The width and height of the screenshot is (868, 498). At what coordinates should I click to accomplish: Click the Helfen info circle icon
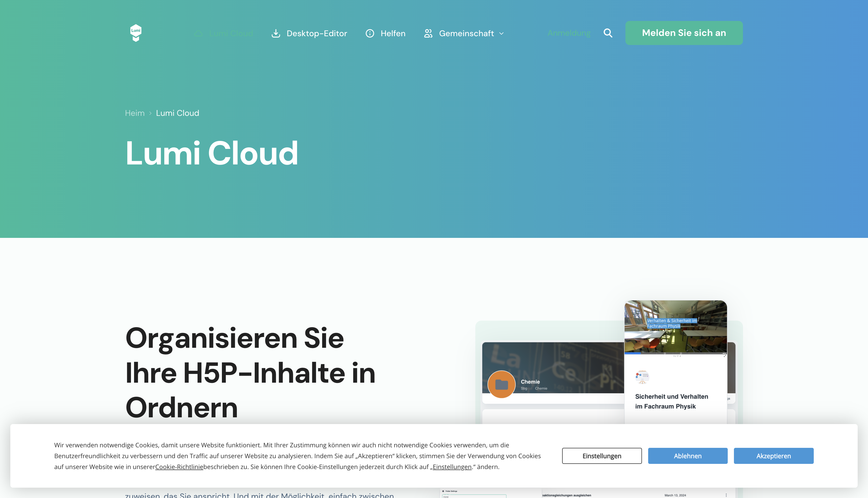coord(370,33)
